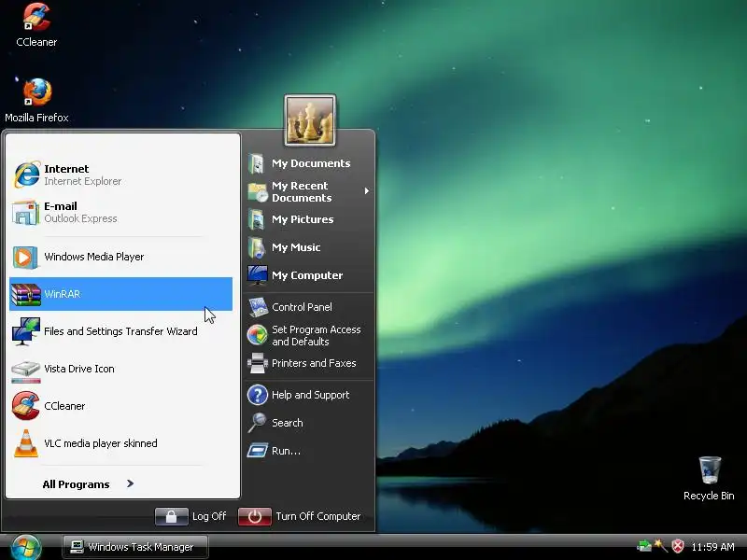Click the Search magnifying glass icon
Image resolution: width=747 pixels, height=560 pixels.
click(x=258, y=423)
